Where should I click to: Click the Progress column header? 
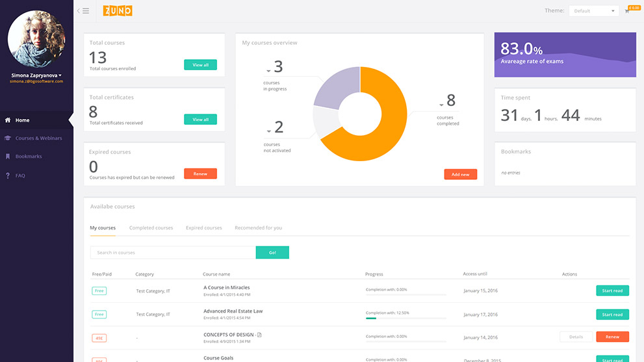coord(374,274)
